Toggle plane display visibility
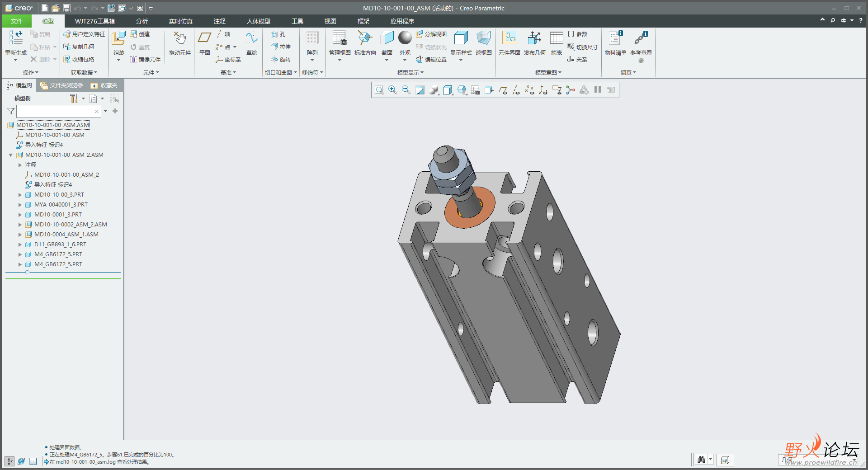Image resolution: width=868 pixels, height=470 pixels. [x=503, y=90]
